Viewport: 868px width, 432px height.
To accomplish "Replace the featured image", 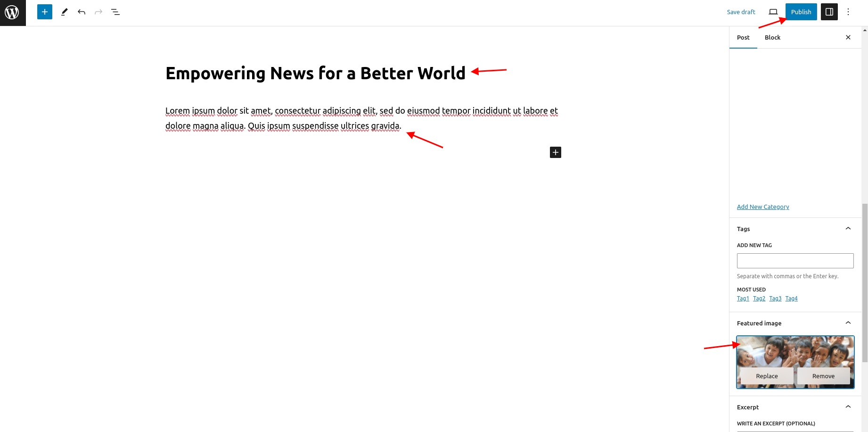I will (767, 376).
